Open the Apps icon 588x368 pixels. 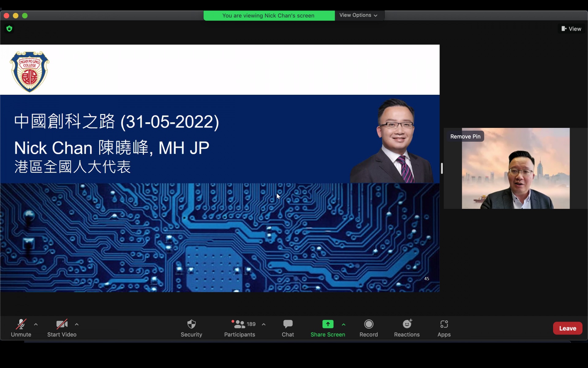click(x=444, y=324)
